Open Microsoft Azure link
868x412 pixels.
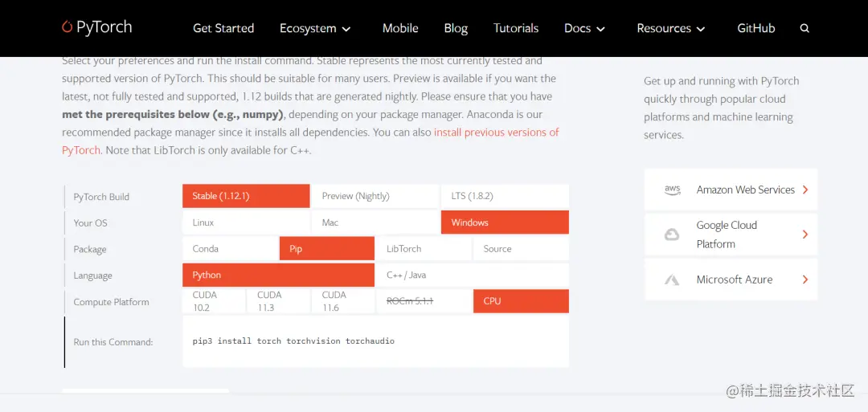(731, 279)
